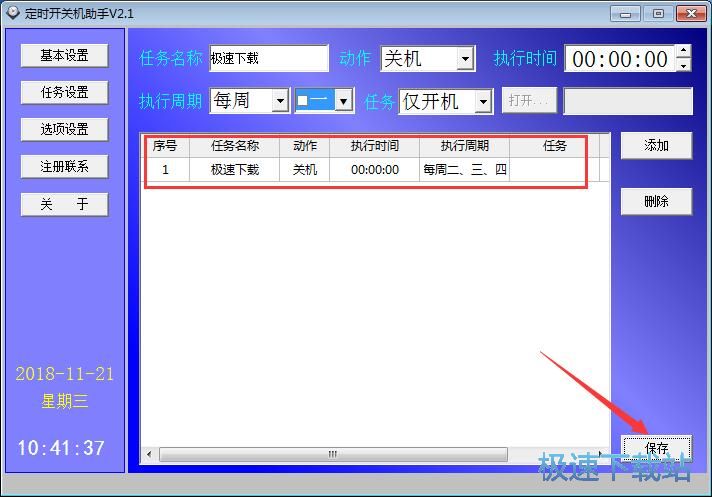Open the 动作 action dropdown
The width and height of the screenshot is (712, 497).
(465, 59)
